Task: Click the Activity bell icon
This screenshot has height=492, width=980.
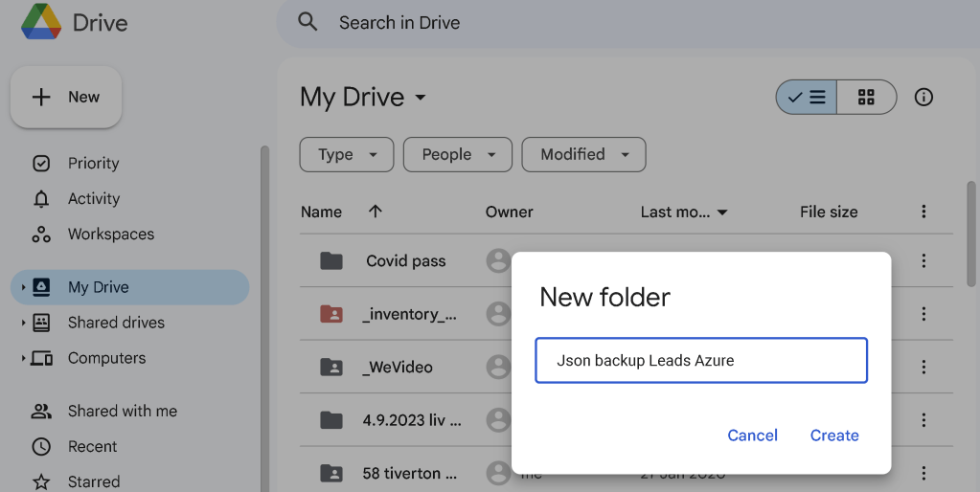Action: (x=41, y=199)
